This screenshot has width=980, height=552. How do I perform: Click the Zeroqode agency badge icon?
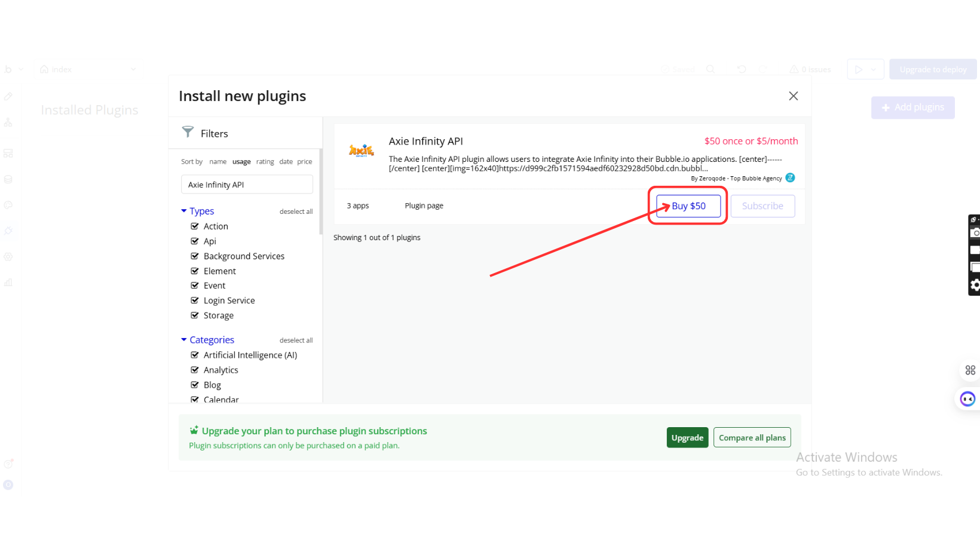pos(790,178)
